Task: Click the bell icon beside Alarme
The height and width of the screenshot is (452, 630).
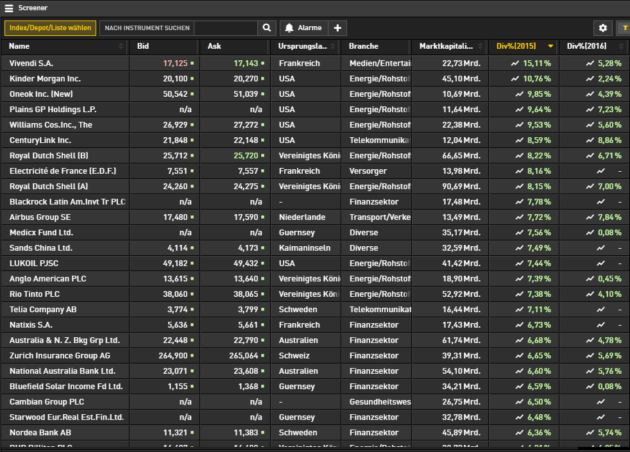Action: [289, 28]
